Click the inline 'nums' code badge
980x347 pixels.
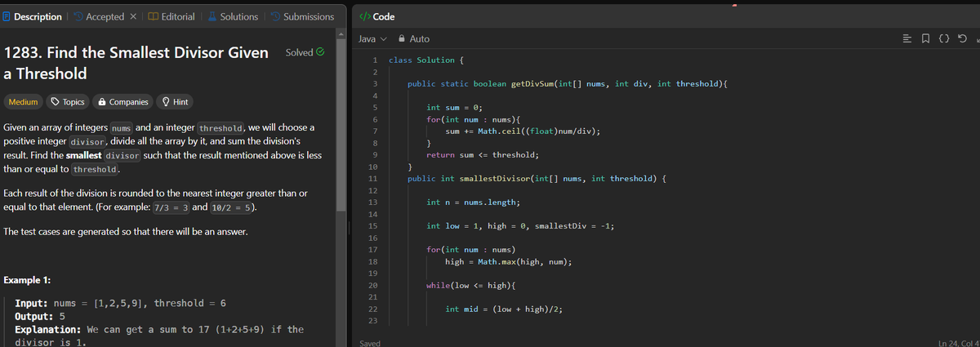coord(121,129)
